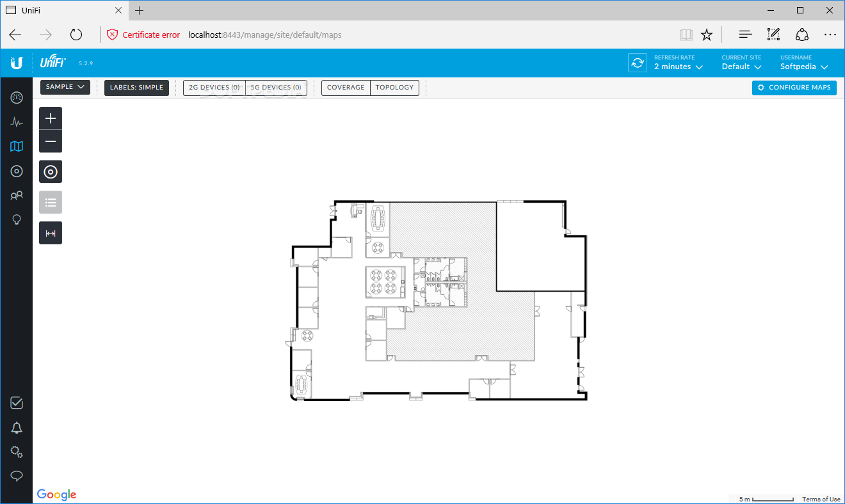845x504 pixels.
Task: Open browser More actions ellipsis
Action: click(x=830, y=35)
